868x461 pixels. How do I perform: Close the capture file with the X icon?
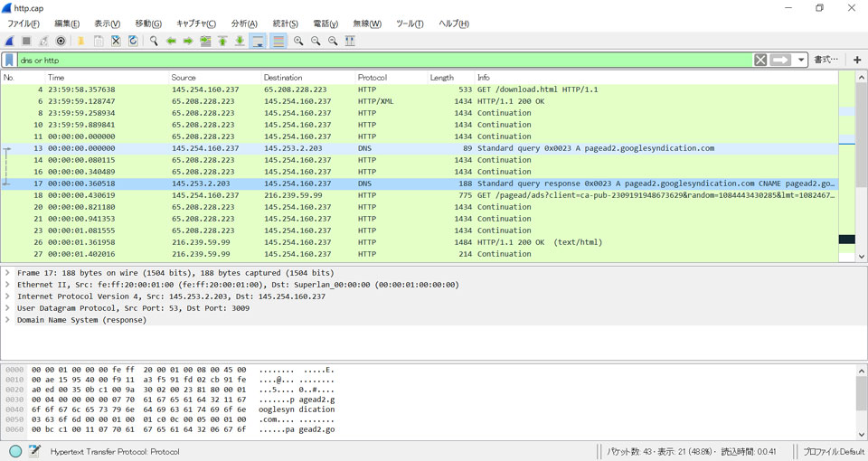coord(116,41)
